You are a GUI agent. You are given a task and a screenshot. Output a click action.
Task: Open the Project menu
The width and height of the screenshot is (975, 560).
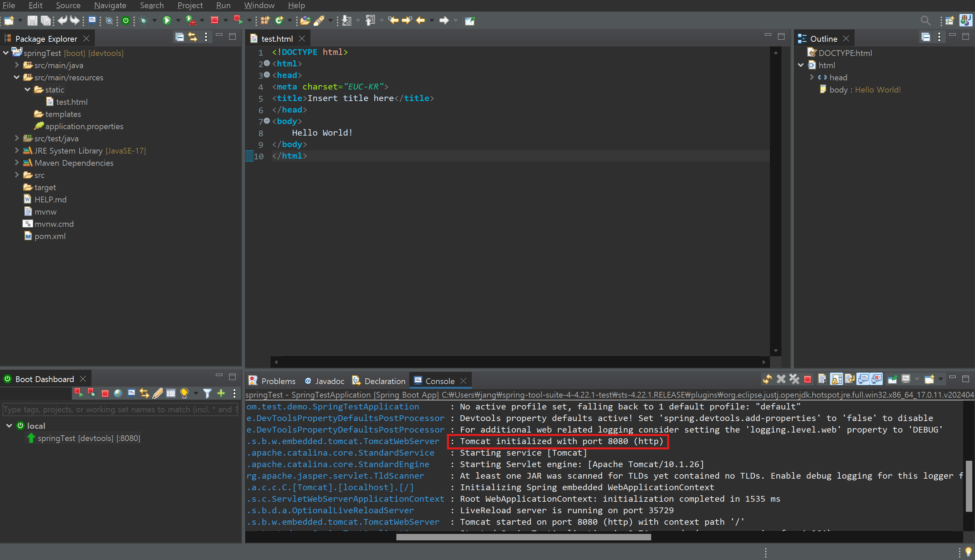click(x=190, y=5)
